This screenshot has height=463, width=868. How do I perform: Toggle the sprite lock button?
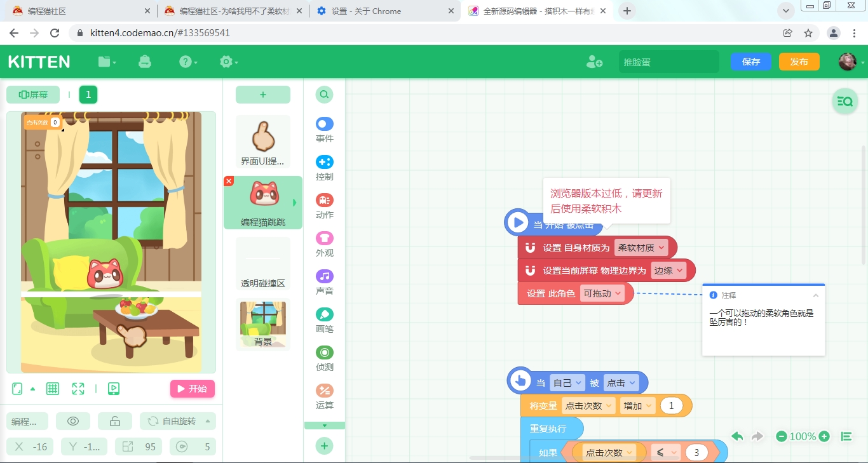point(115,421)
